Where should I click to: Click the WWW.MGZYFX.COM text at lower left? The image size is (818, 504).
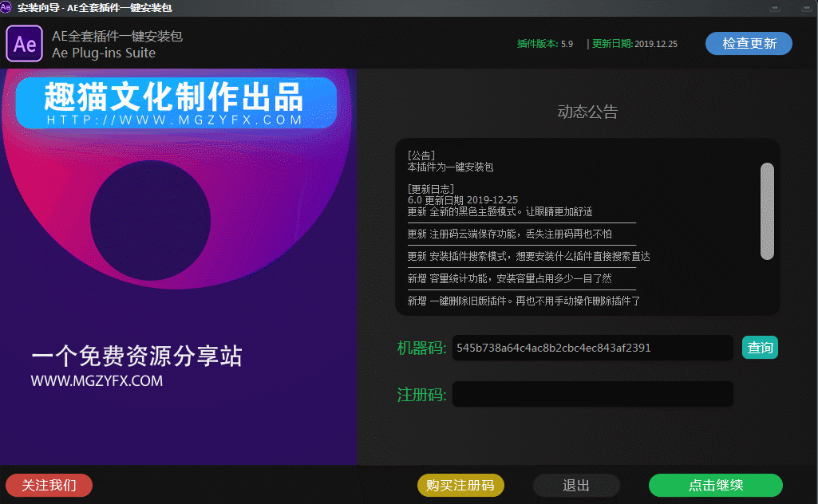(x=97, y=381)
